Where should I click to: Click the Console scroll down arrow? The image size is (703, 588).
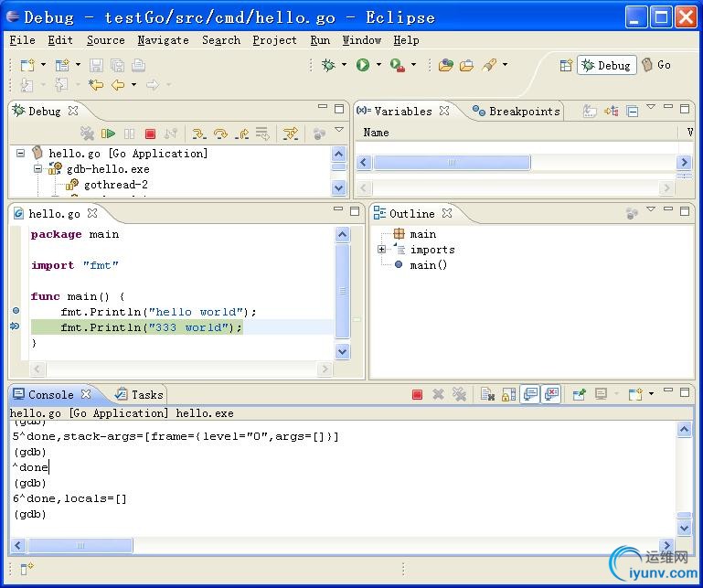[x=684, y=528]
